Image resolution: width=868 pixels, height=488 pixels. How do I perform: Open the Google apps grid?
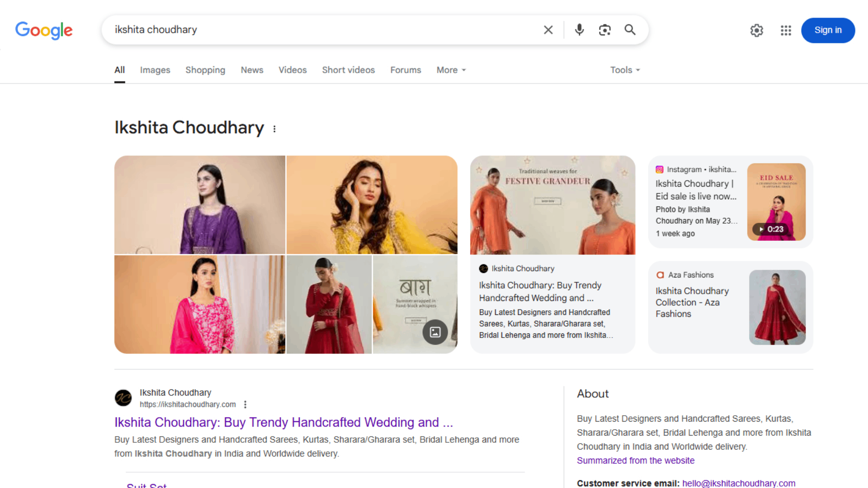[786, 30]
